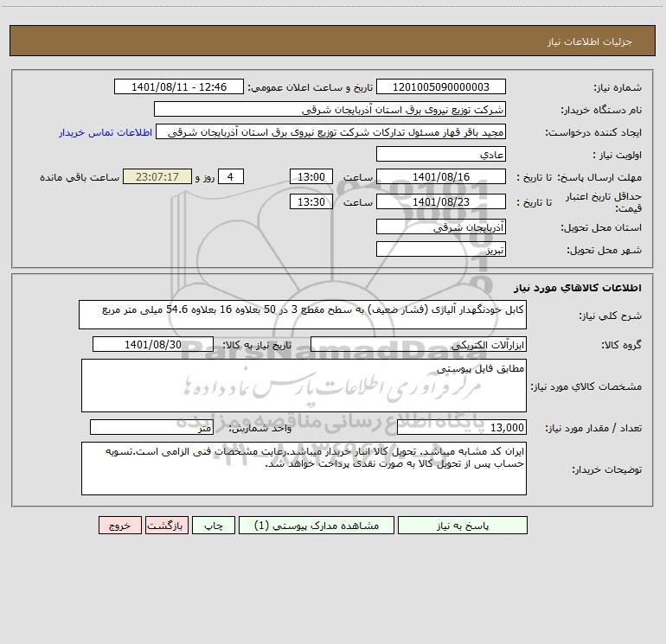Click the price validity time 13:30
Screen dimensions: 666x644
pyautogui.click(x=311, y=201)
